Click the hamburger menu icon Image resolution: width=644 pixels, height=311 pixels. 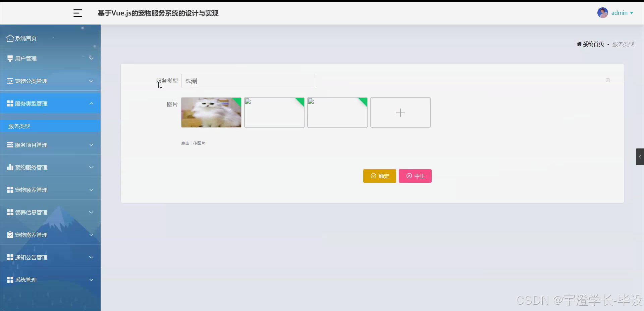pos(77,13)
